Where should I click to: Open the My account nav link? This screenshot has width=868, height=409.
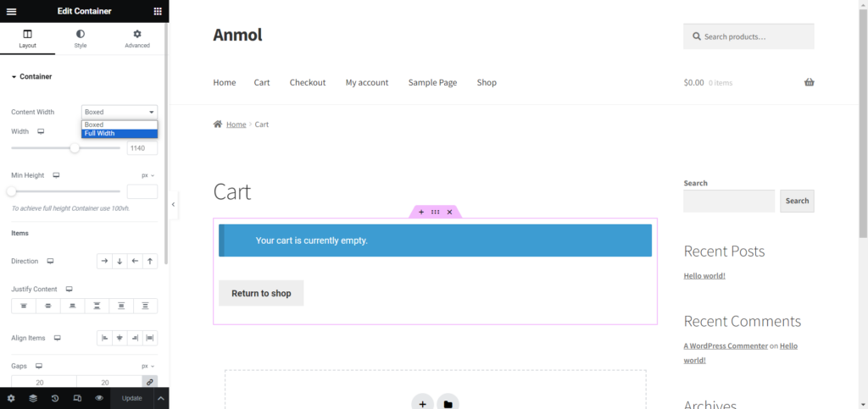pyautogui.click(x=367, y=82)
